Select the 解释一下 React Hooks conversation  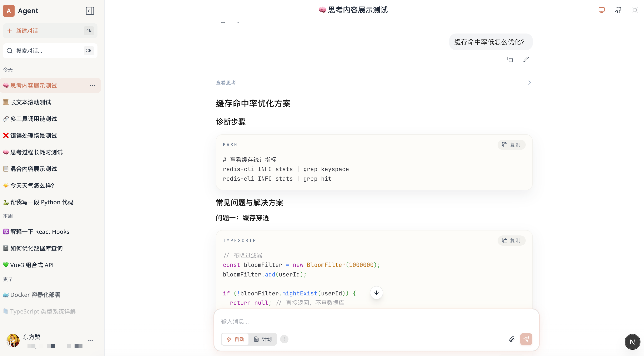pyautogui.click(x=40, y=232)
